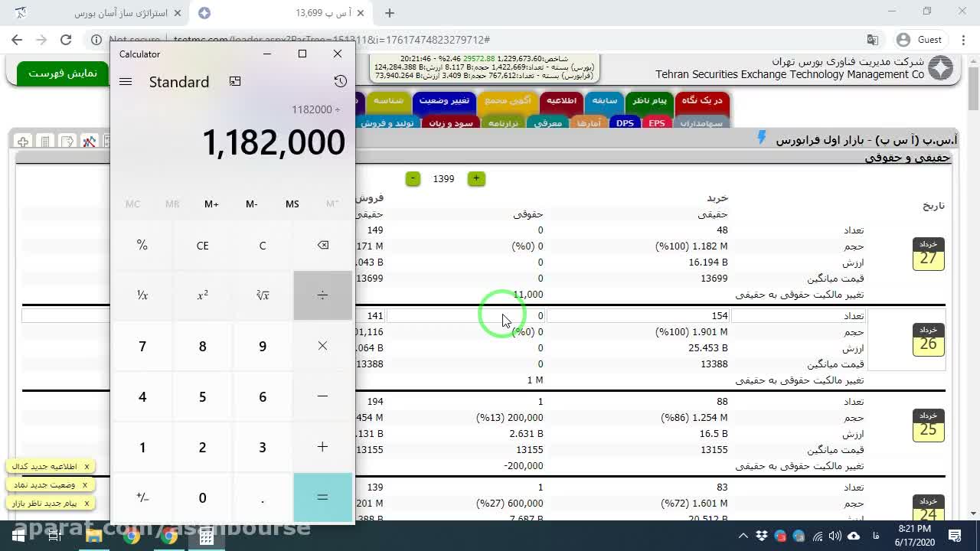This screenshot has width=980, height=551.
Task: Click the translate icon in address bar
Action: click(872, 40)
